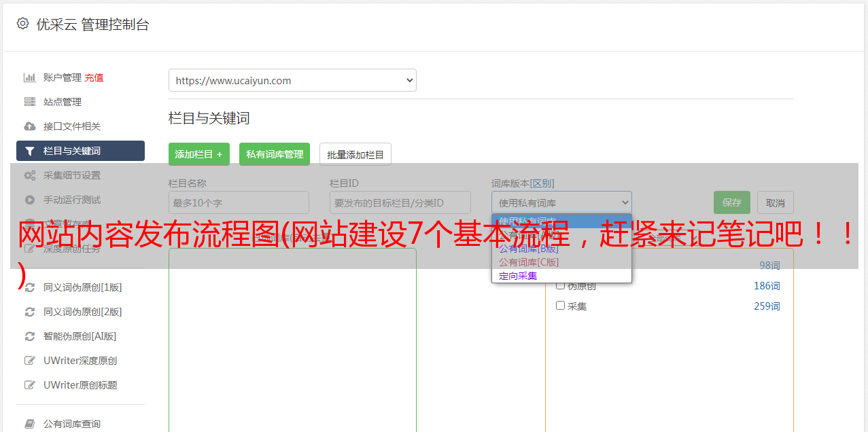Click the bar chart icon for 账户管理

(29, 77)
